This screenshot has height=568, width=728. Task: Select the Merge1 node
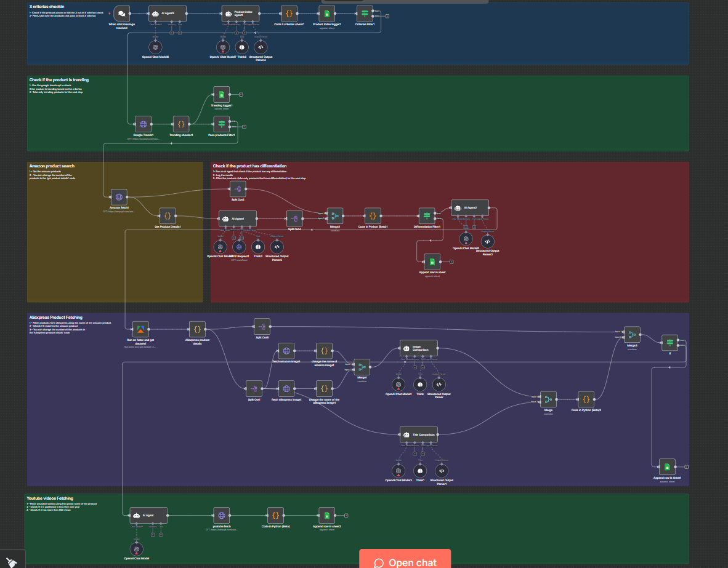click(362, 367)
